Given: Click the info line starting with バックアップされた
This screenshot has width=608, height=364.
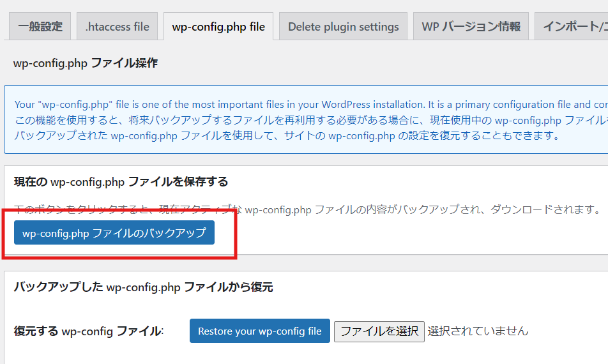Looking at the screenshot, I should [287, 135].
